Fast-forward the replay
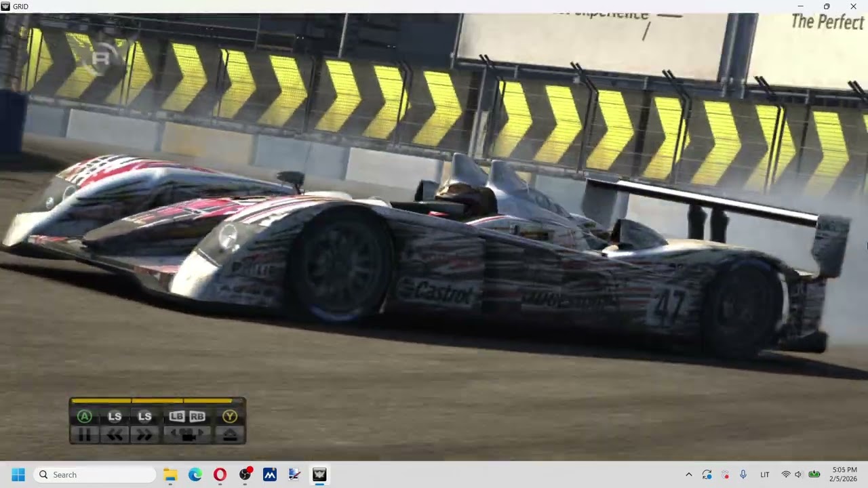The width and height of the screenshot is (868, 488). pyautogui.click(x=144, y=435)
